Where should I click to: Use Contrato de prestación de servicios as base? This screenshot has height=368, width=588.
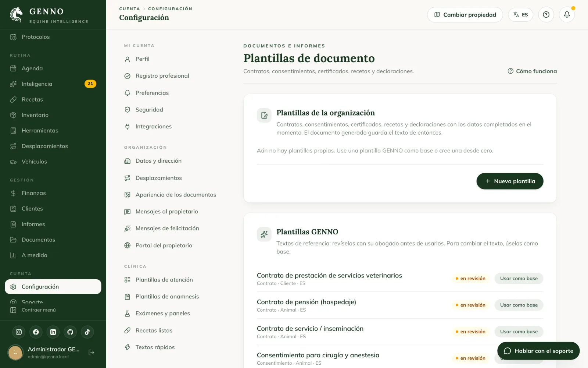coord(519,279)
